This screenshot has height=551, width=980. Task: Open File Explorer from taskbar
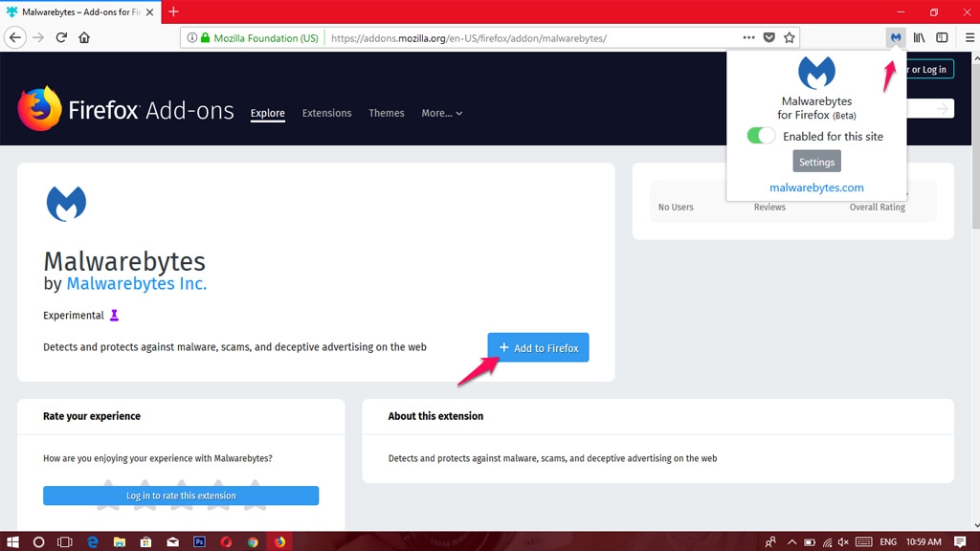(x=120, y=541)
